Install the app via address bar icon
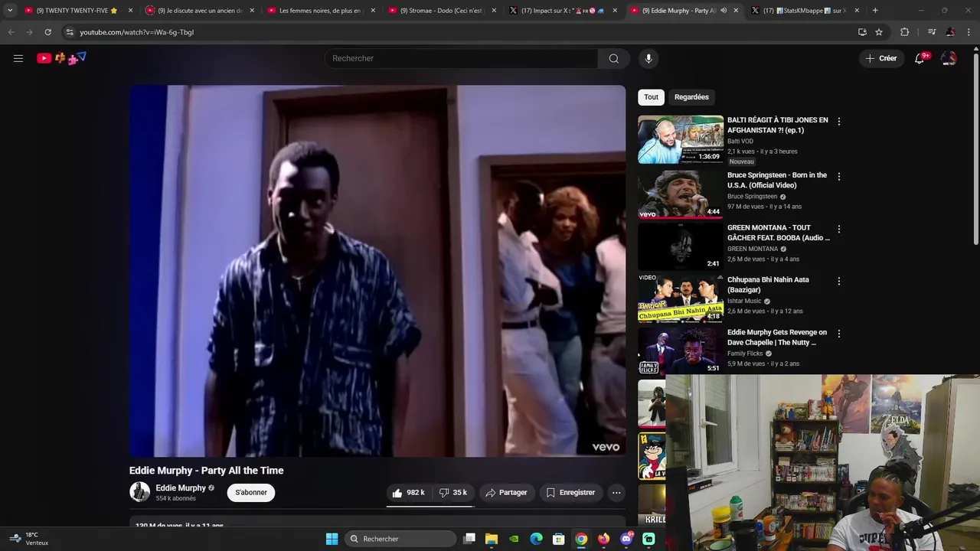 coord(862,32)
